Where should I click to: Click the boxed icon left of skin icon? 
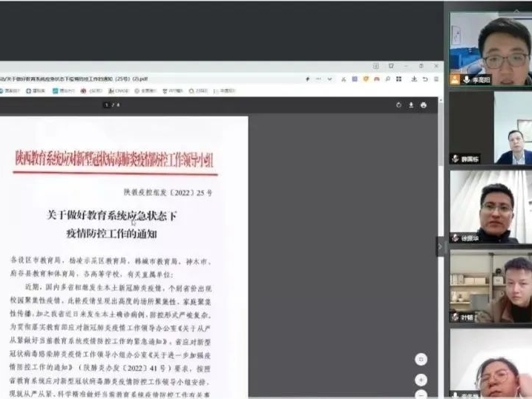click(x=376, y=66)
